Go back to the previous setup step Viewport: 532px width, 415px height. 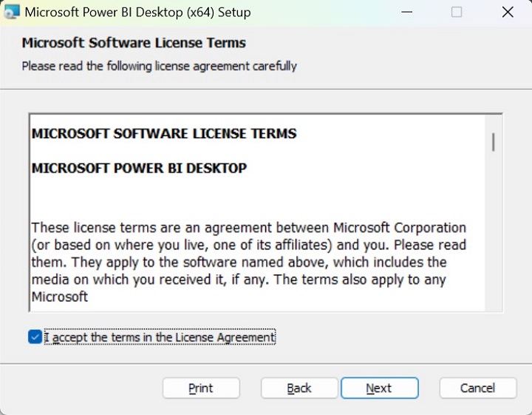pos(299,388)
